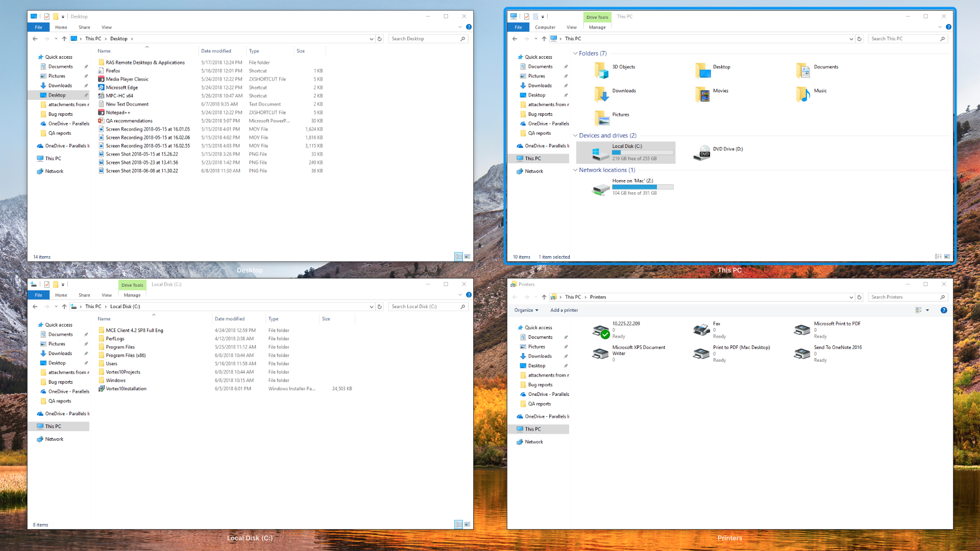Click the Add a printer button
This screenshot has width=980, height=551.
tap(564, 310)
